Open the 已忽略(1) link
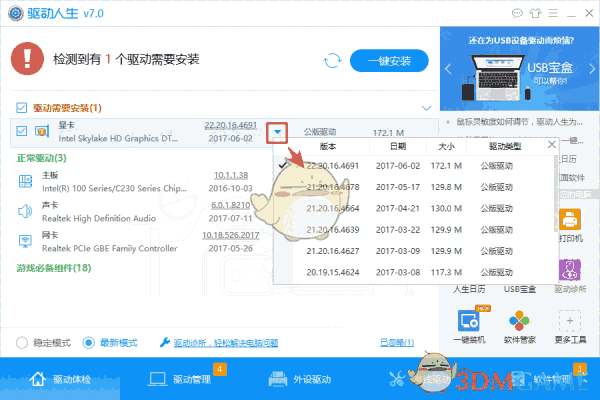Screen dimensions: 600x400 [397, 343]
